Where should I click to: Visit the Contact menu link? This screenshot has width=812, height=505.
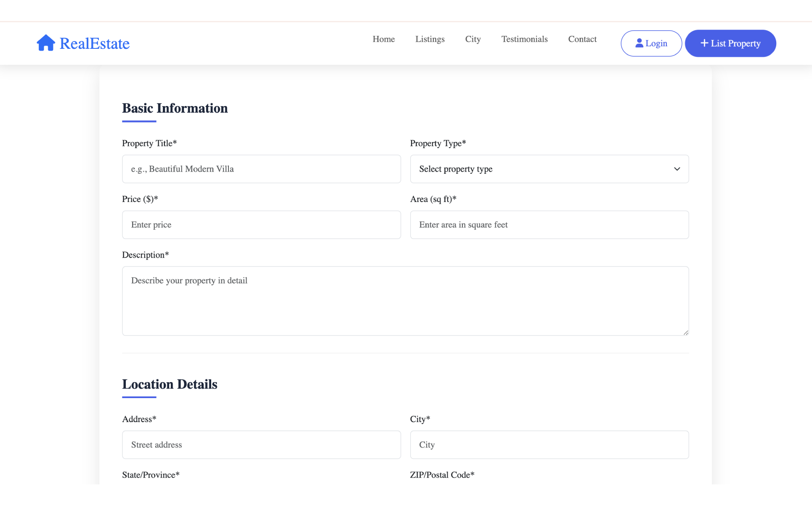tap(582, 39)
